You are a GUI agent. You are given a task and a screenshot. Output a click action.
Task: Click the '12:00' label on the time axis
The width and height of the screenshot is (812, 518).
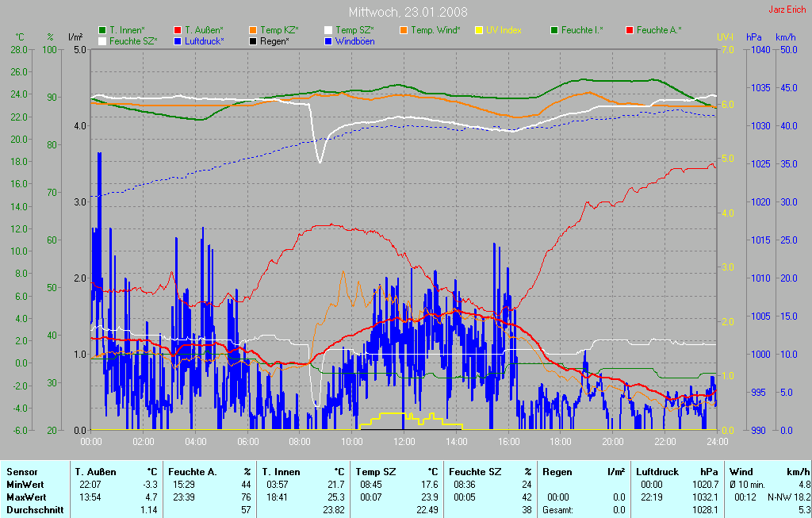pos(404,442)
